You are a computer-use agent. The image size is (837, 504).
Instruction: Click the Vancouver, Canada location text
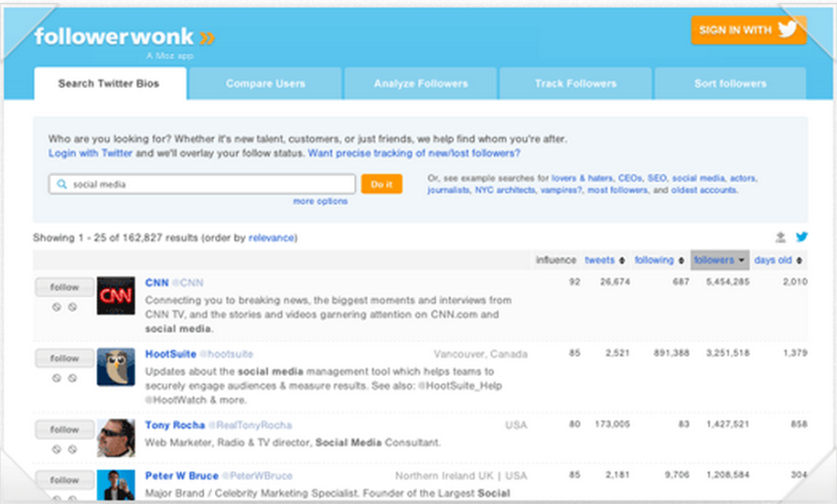tap(480, 354)
